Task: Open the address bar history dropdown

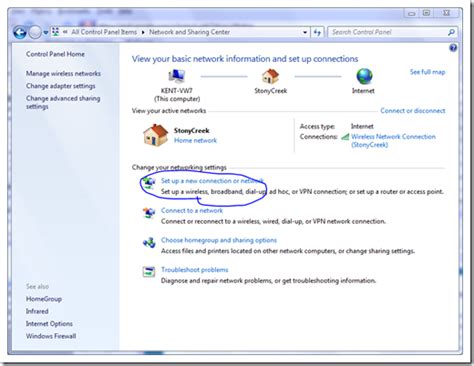Action: click(x=305, y=32)
